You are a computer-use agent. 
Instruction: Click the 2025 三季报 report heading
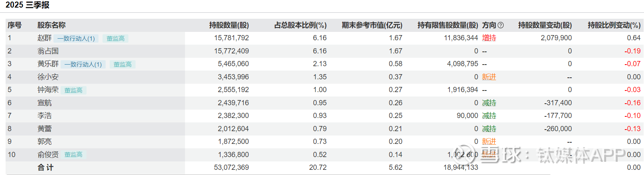pos(28,5)
